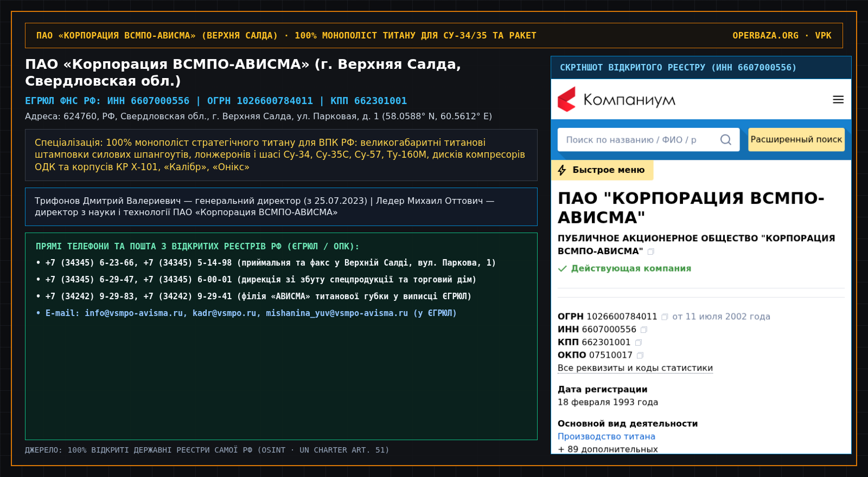Viewport: 868px width, 477px height.
Task: Follow the Производство титана activity link
Action: pyautogui.click(x=607, y=436)
